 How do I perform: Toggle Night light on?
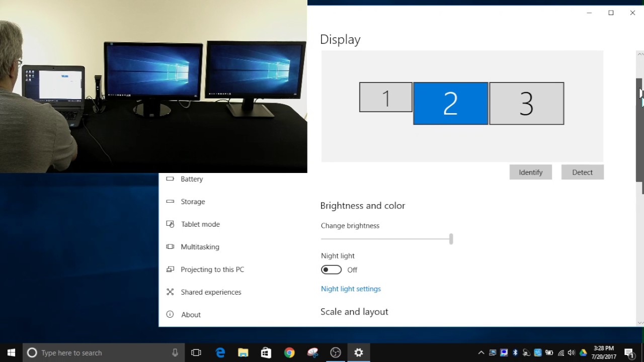pos(331,269)
